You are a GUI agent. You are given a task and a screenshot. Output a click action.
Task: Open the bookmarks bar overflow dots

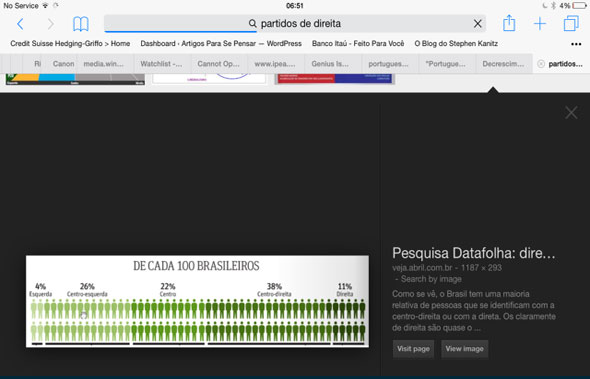576,44
